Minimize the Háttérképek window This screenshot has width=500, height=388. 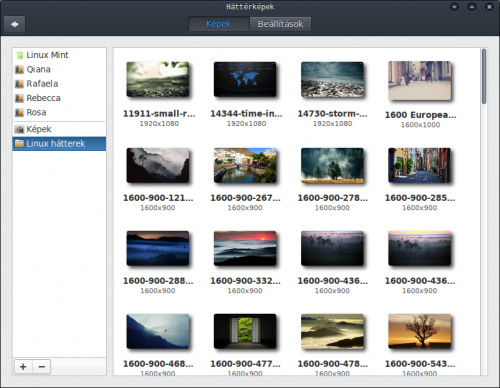(x=454, y=7)
